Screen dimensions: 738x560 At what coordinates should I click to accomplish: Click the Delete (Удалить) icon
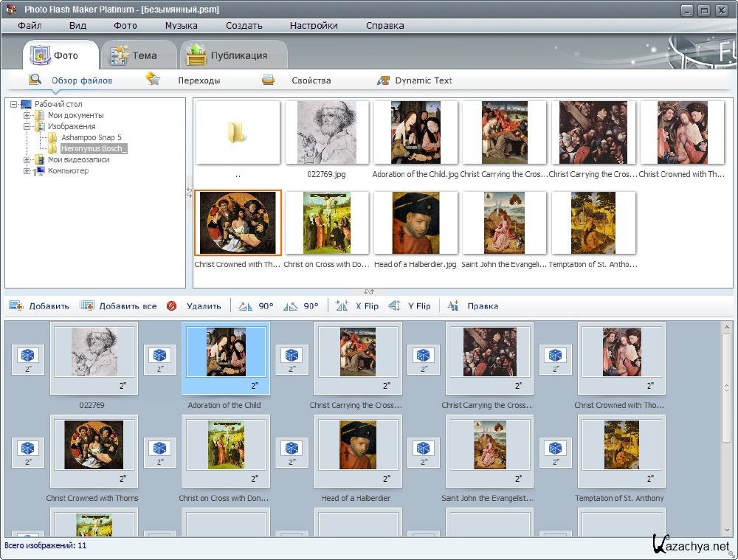pos(172,305)
